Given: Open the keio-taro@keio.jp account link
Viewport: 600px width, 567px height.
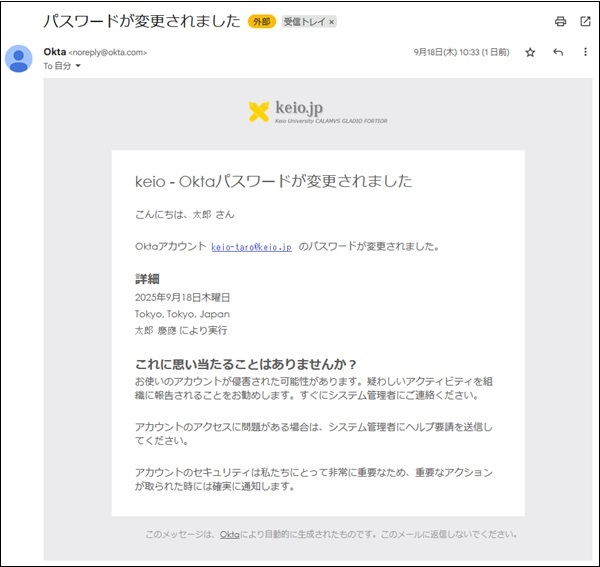Looking at the screenshot, I should pyautogui.click(x=251, y=246).
